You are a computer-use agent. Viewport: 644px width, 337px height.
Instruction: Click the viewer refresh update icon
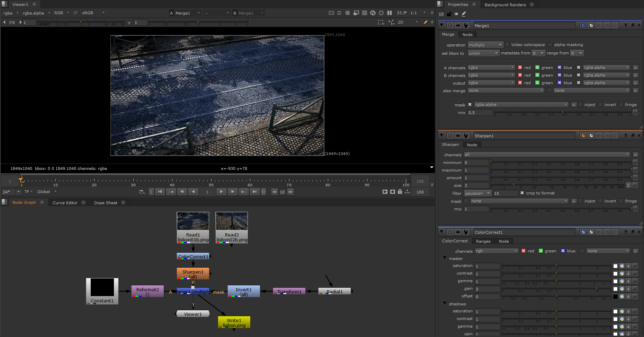pos(373,13)
